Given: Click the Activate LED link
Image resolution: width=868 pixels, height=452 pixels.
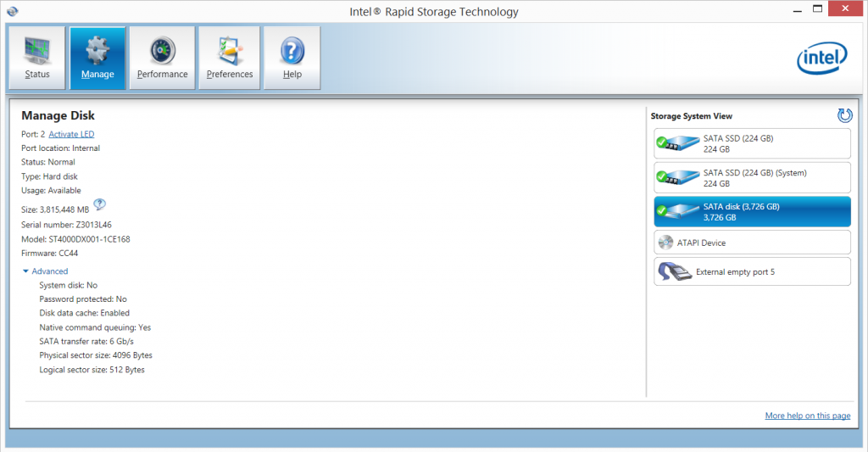Looking at the screenshot, I should point(71,134).
